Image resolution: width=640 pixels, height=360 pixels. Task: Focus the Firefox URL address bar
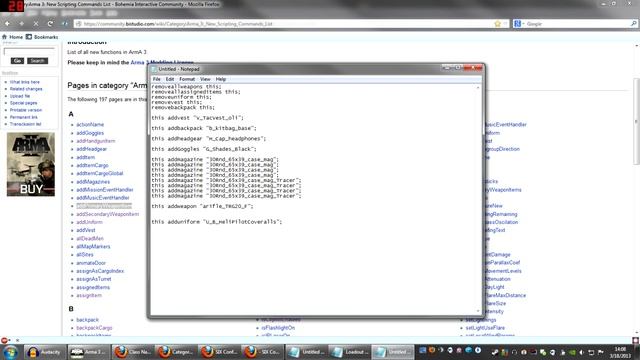click(286, 24)
